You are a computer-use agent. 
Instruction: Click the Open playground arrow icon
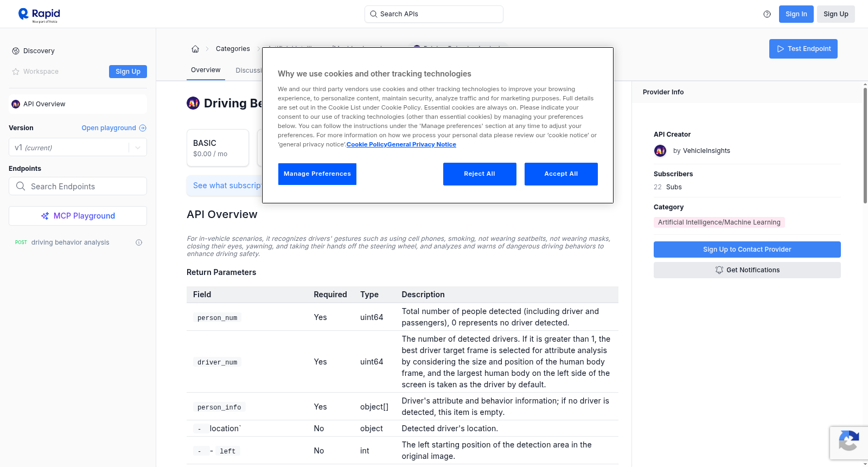(x=143, y=128)
